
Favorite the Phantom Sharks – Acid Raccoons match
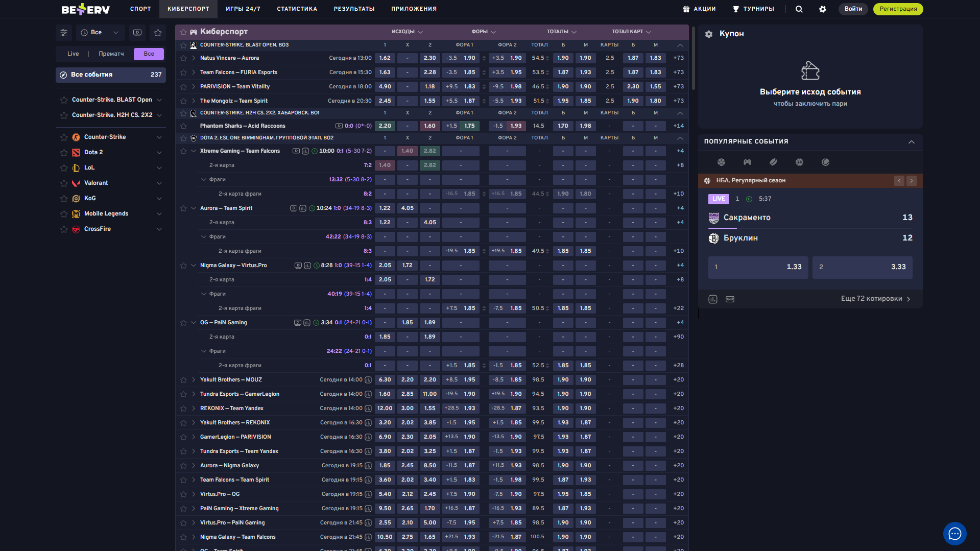pyautogui.click(x=183, y=126)
